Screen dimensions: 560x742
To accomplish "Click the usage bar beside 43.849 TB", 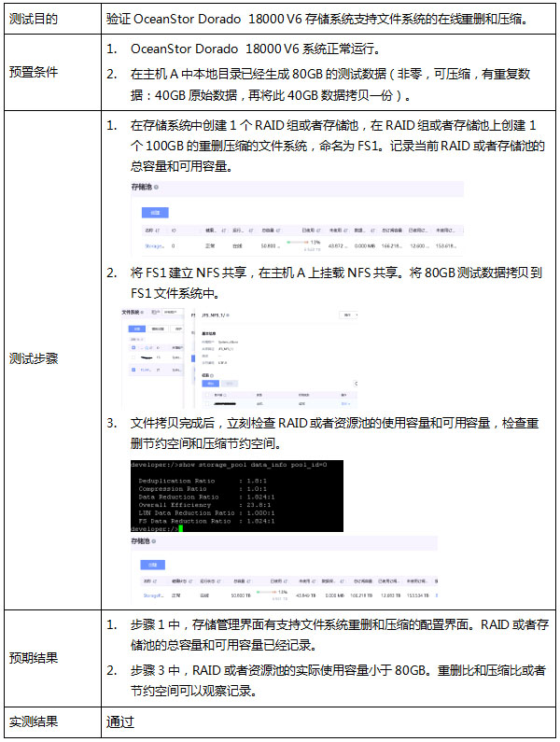I will coord(269,592).
